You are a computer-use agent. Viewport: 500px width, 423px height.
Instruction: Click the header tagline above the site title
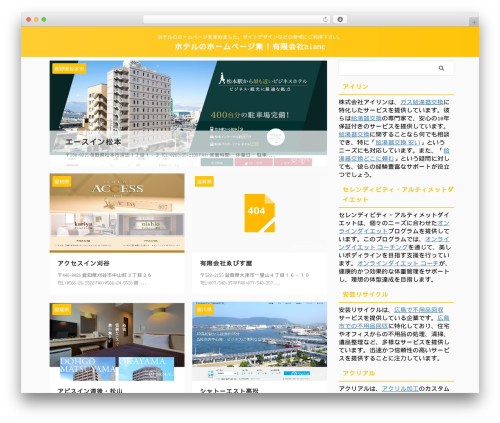point(249,37)
